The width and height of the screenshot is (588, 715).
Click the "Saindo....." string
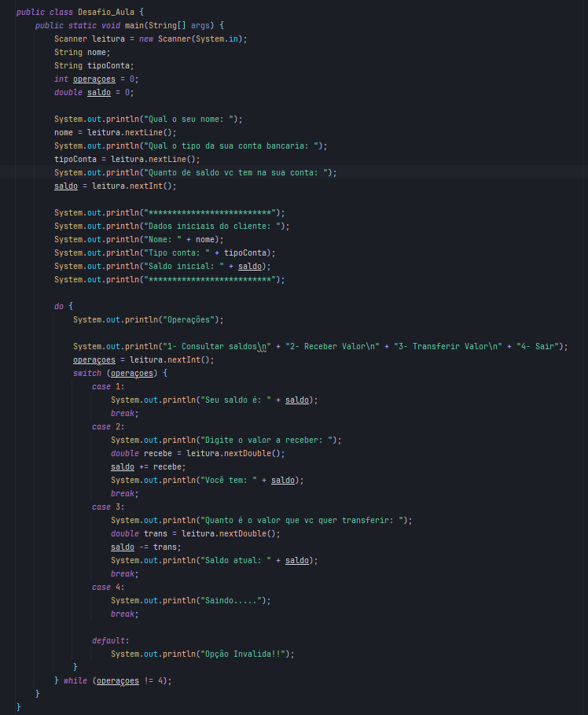click(x=233, y=600)
